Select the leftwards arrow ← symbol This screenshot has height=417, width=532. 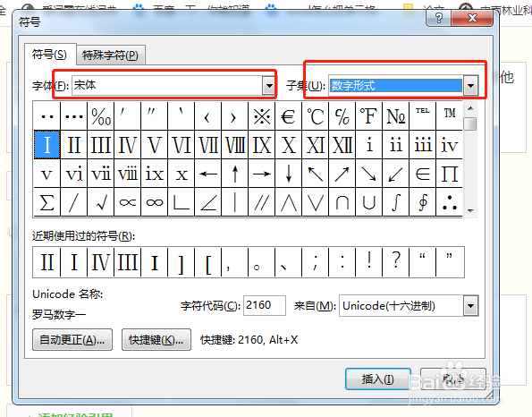208,174
